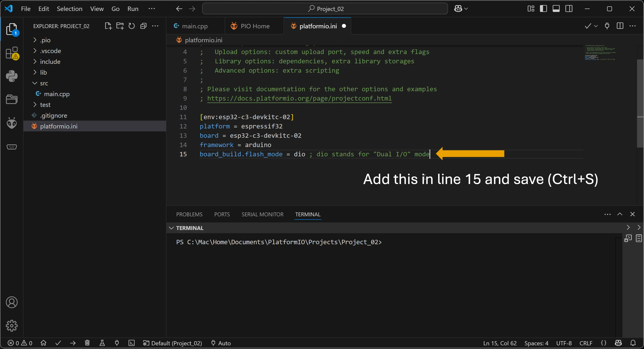The width and height of the screenshot is (644, 349).
Task: Click Auto upload port in status bar
Action: click(x=221, y=343)
